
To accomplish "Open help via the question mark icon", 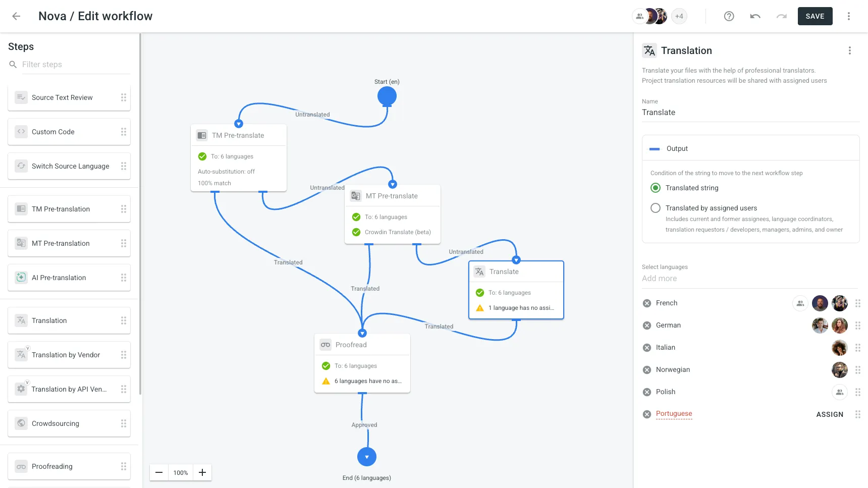I will click(x=729, y=16).
